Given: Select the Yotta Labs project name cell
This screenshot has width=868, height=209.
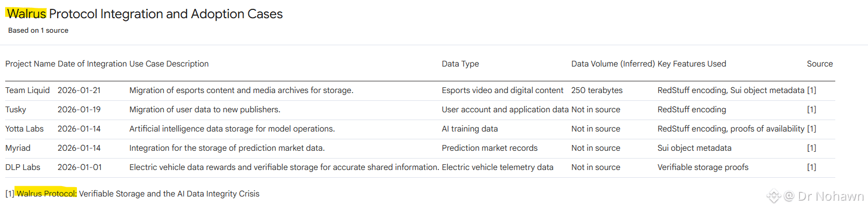Looking at the screenshot, I should point(24,129).
